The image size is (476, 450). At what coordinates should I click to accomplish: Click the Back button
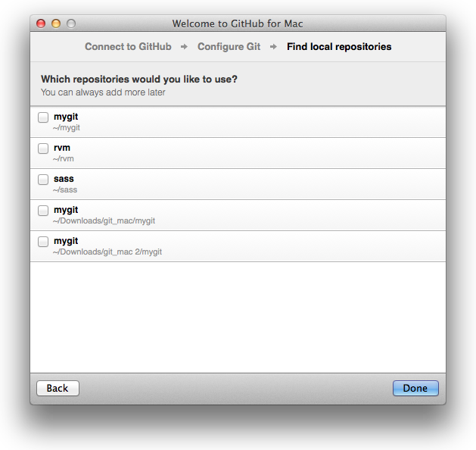(x=58, y=388)
